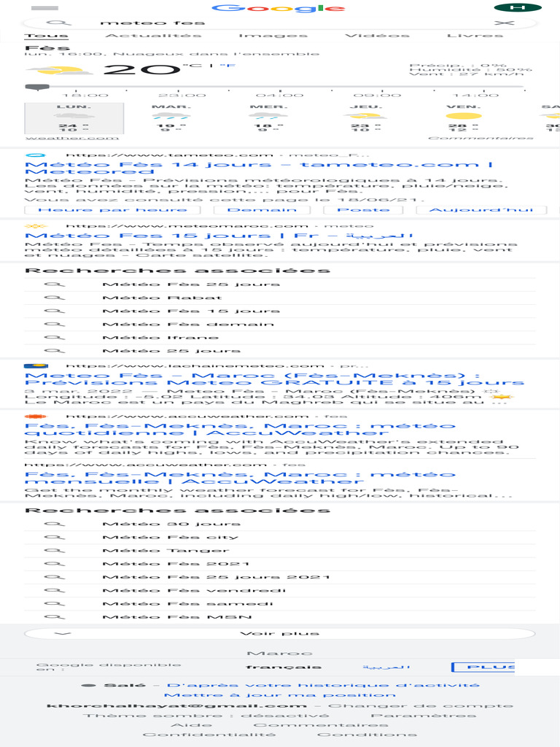Click the lachainemeteo.com favicon
Screen dimensions: 560x747
[x=36, y=366]
